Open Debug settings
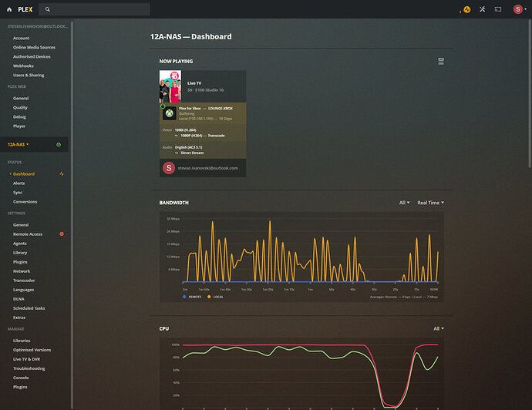This screenshot has height=410, width=532. click(19, 117)
